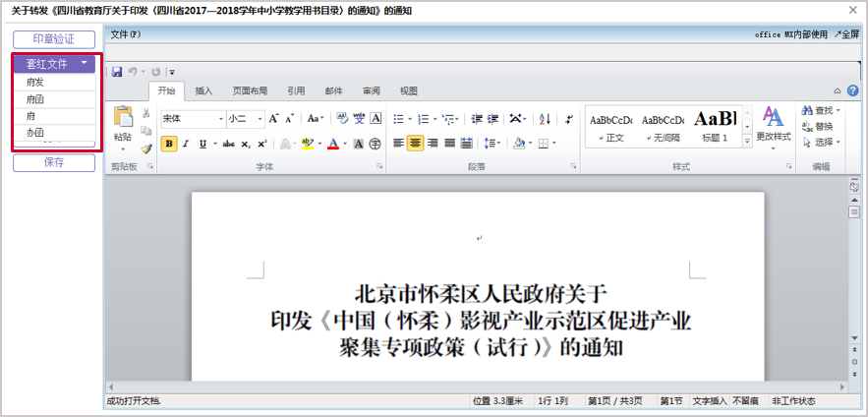Apply the 标题 1 style
This screenshot has width=868, height=417.
pos(715,127)
